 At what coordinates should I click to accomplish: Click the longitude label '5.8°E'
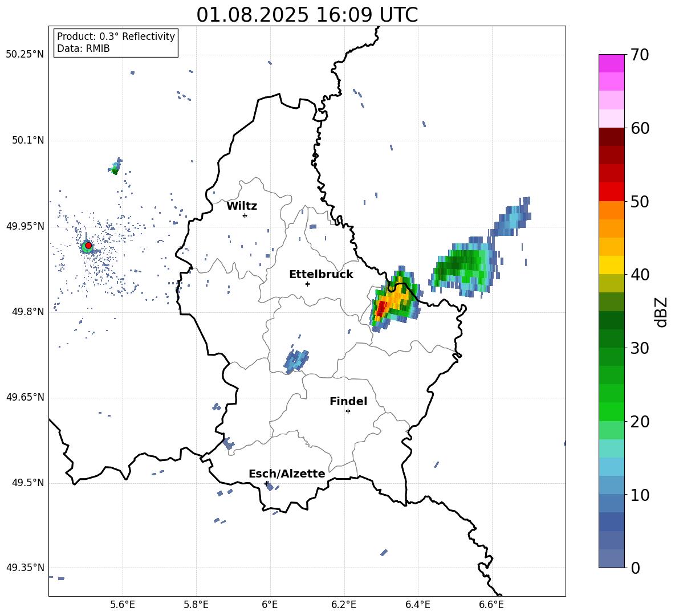click(196, 605)
